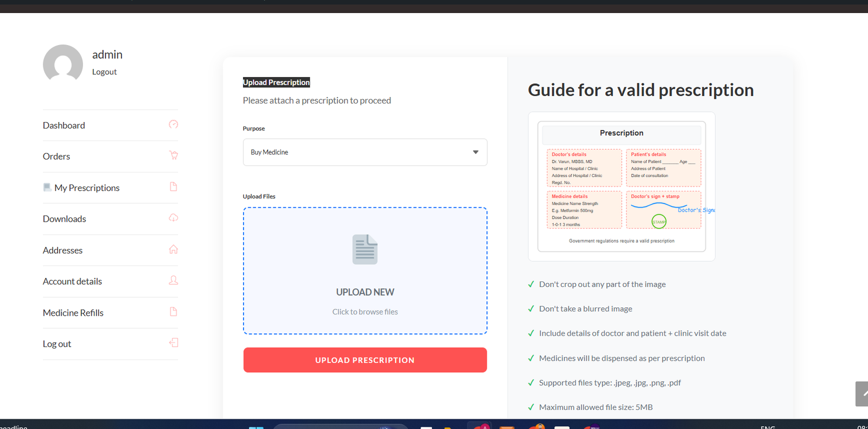
Task: Go to Medicine Refills section
Action: (x=73, y=313)
